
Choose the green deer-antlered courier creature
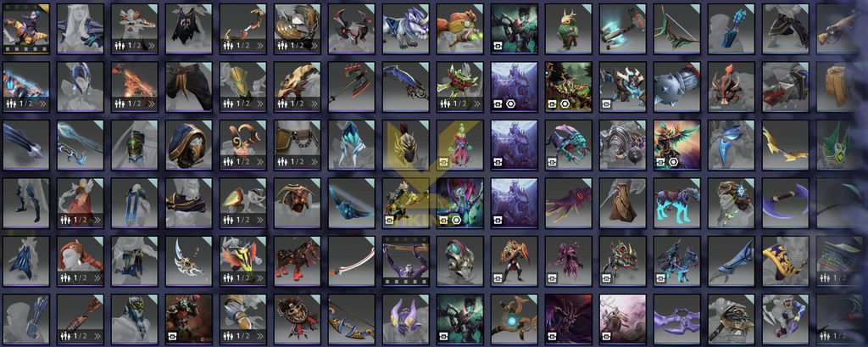click(569, 29)
